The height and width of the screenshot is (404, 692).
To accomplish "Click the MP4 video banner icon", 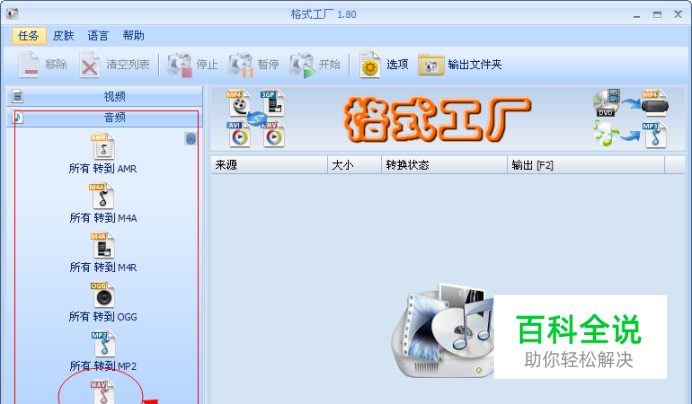I will [x=238, y=103].
